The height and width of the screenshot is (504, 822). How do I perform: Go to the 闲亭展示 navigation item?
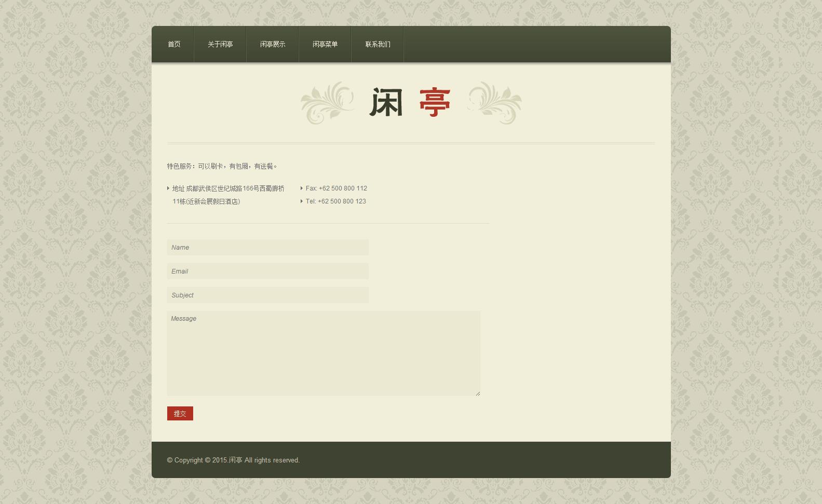point(273,45)
